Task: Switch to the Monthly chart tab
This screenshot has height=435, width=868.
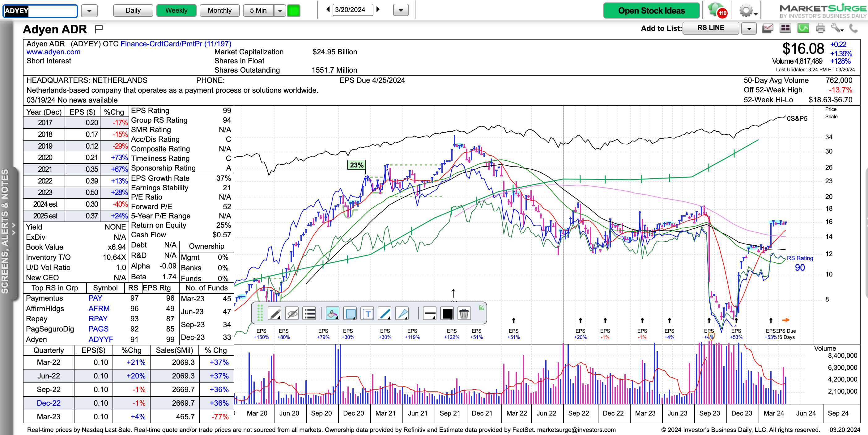Action: 219,11
